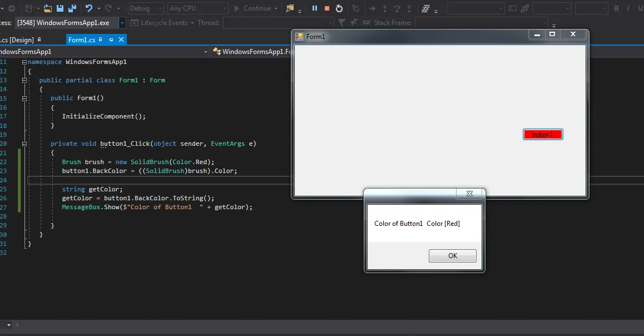Screen dimensions: 644x336
Task: Close the Form1.cs editor tab
Action: (121, 39)
